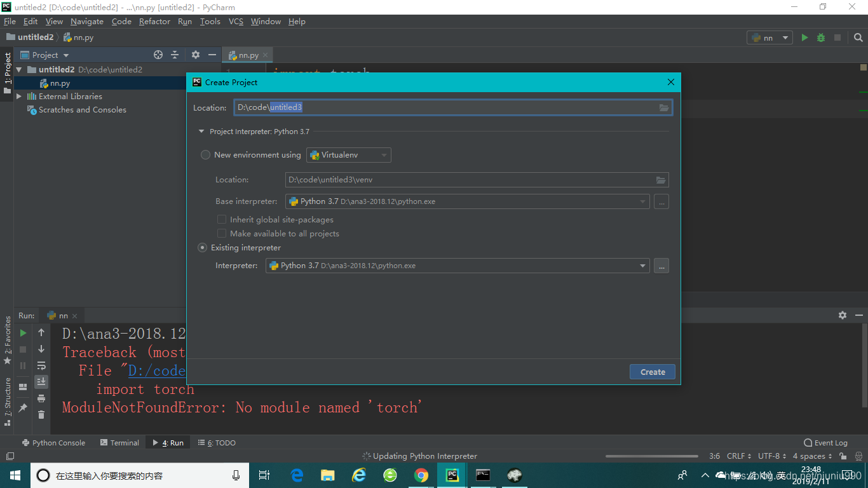Open File Explorer from the taskbar
868x488 pixels.
[x=328, y=475]
